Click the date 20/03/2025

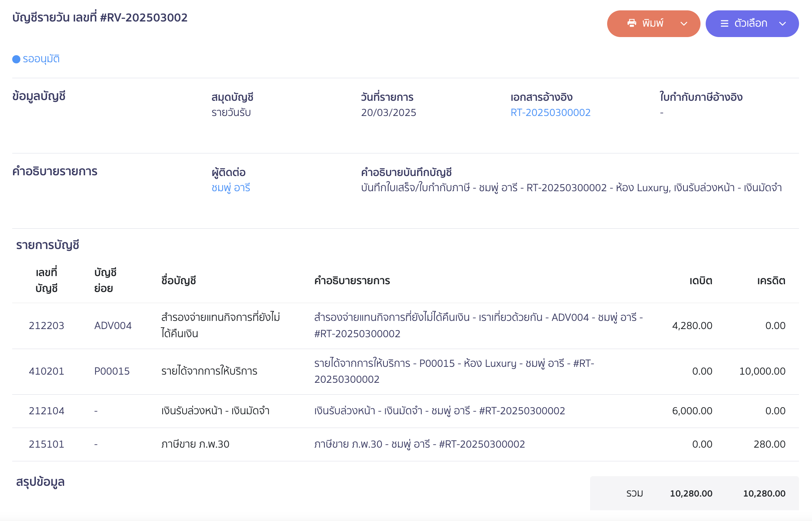pos(389,113)
